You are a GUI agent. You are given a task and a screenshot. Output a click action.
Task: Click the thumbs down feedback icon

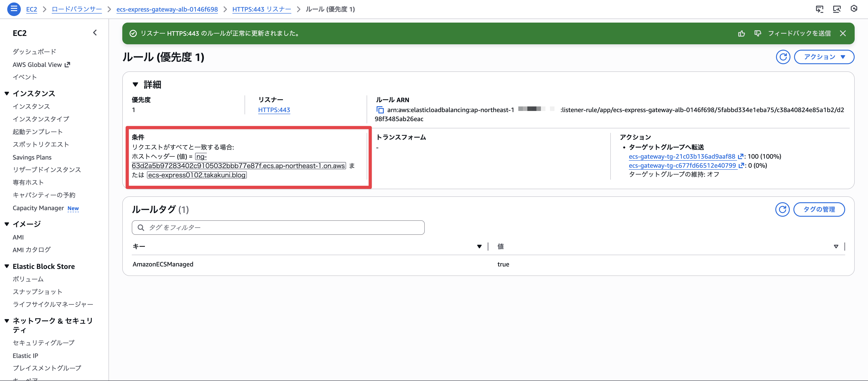pos(757,33)
